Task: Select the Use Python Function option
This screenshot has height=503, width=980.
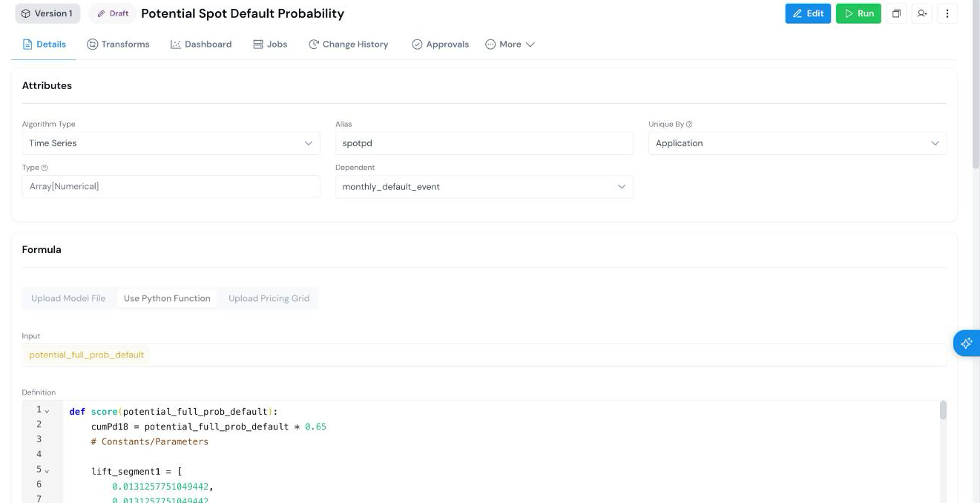Action: pos(167,298)
